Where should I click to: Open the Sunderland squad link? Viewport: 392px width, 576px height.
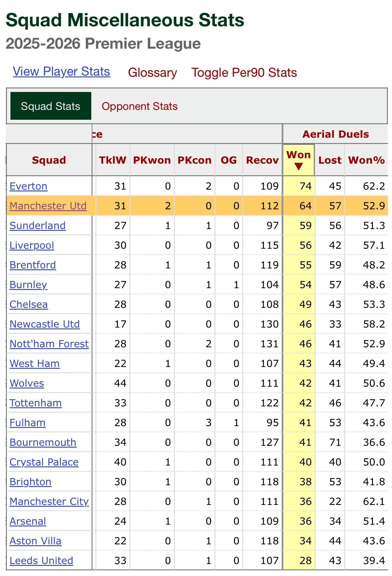point(38,225)
